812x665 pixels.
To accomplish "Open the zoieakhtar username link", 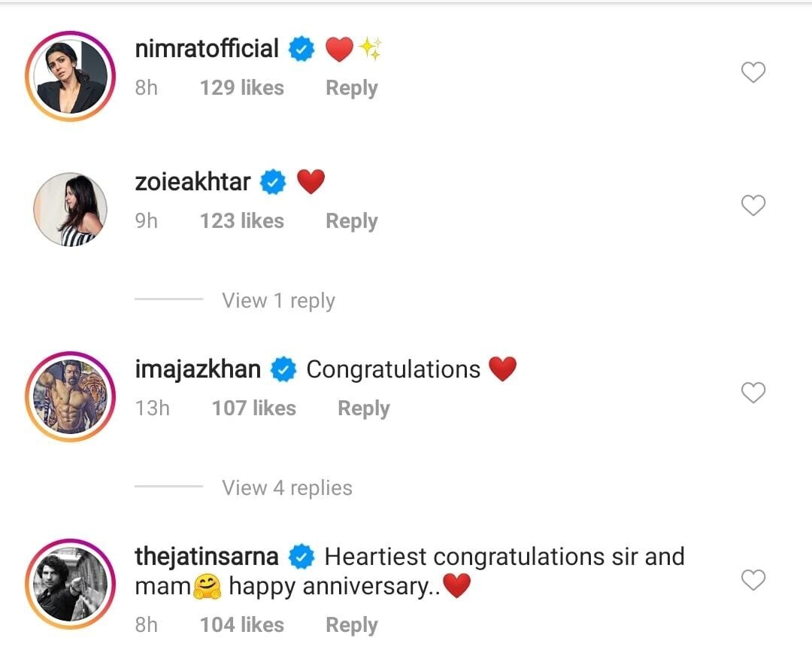I will [192, 182].
